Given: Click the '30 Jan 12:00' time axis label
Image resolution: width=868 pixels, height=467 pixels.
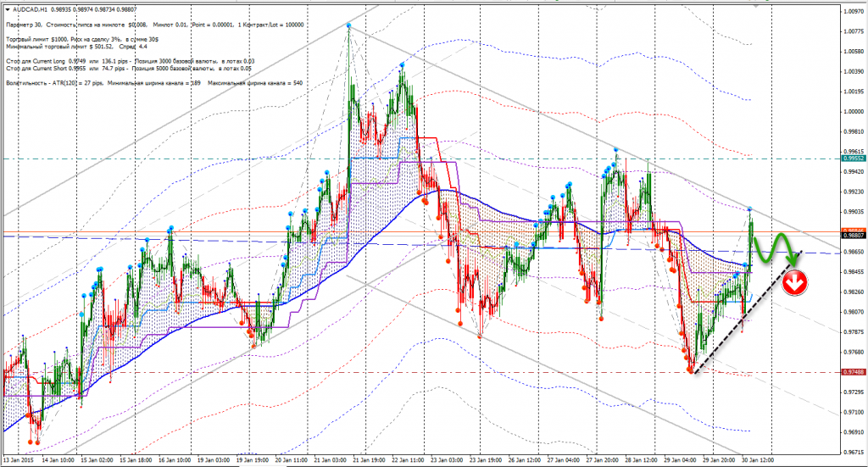Looking at the screenshot, I should click(758, 460).
